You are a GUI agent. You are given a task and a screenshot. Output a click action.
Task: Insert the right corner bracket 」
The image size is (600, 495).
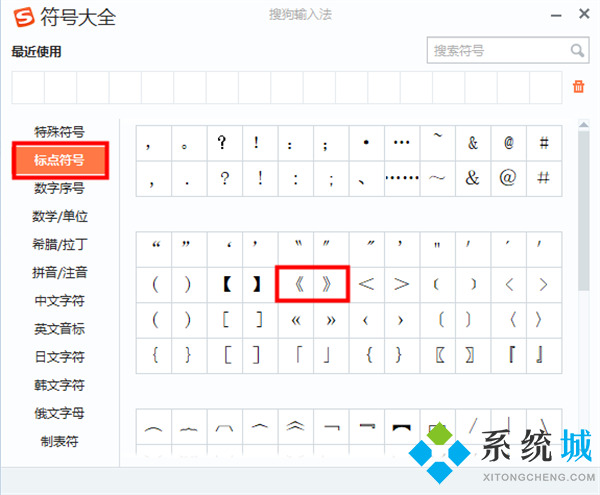tap(331, 355)
